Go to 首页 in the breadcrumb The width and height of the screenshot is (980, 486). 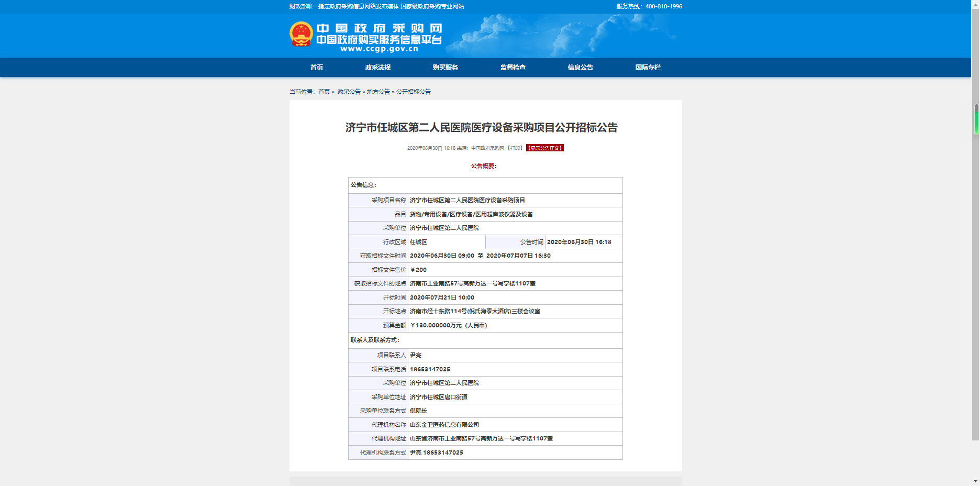click(x=324, y=92)
